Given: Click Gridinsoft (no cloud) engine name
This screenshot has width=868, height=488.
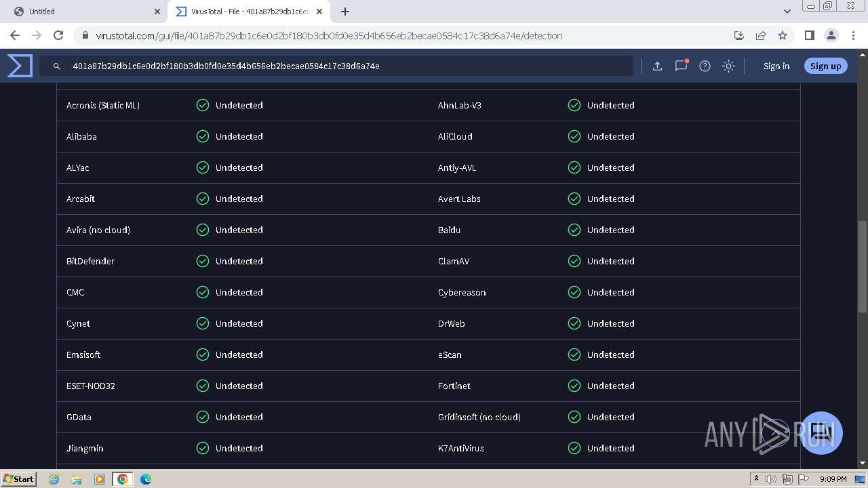Looking at the screenshot, I should tap(479, 417).
